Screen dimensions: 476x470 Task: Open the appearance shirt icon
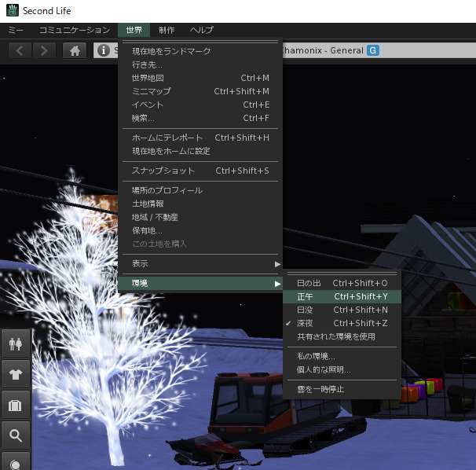coord(16,374)
